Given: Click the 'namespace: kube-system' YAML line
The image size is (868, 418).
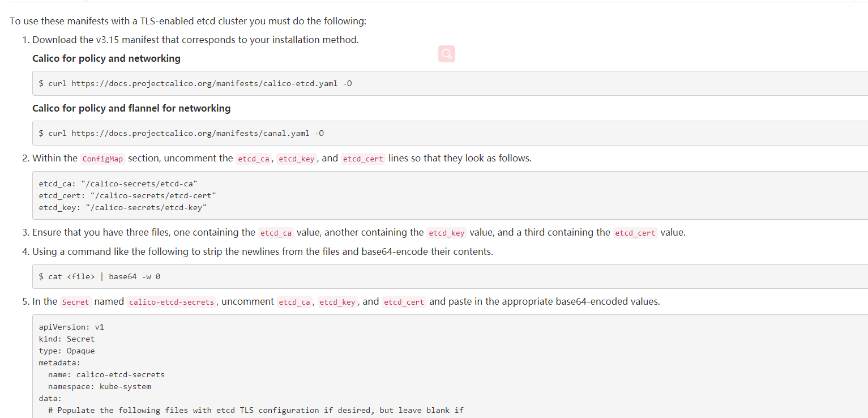Looking at the screenshot, I should coord(100,386).
